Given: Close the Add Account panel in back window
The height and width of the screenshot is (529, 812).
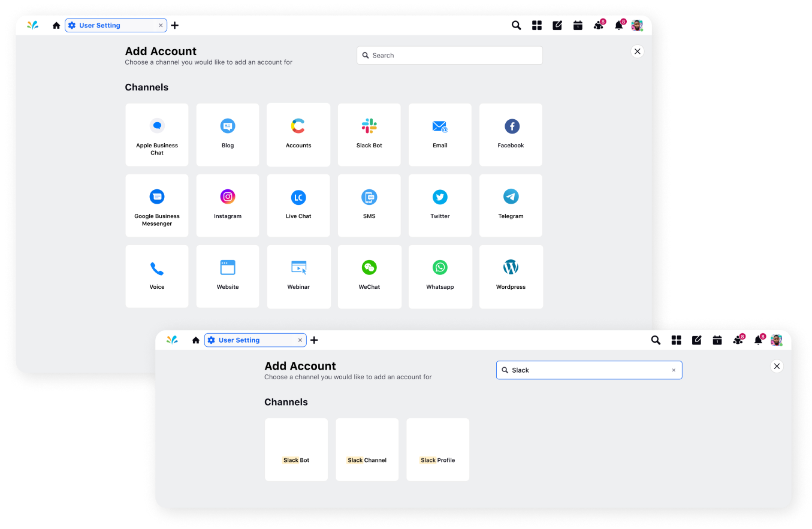Looking at the screenshot, I should coord(638,52).
